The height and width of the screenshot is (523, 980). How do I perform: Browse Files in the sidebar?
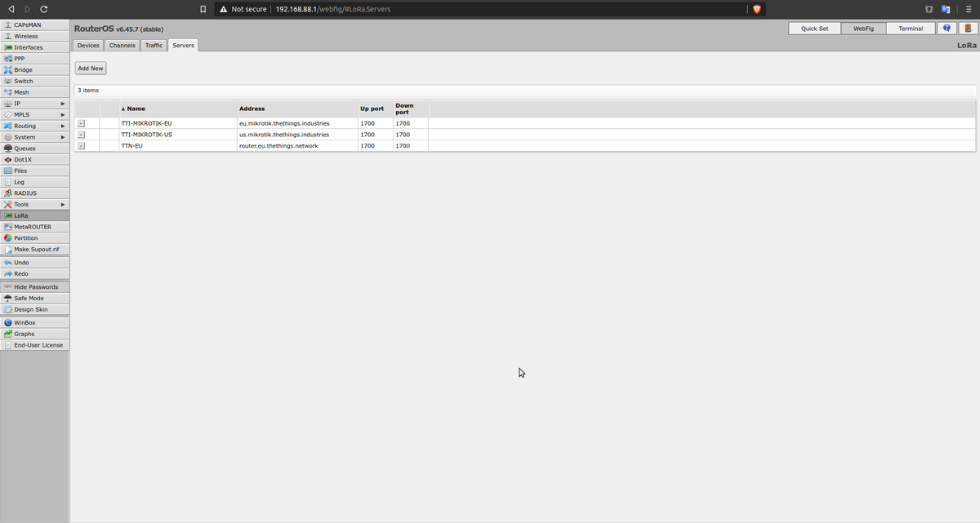(34, 171)
